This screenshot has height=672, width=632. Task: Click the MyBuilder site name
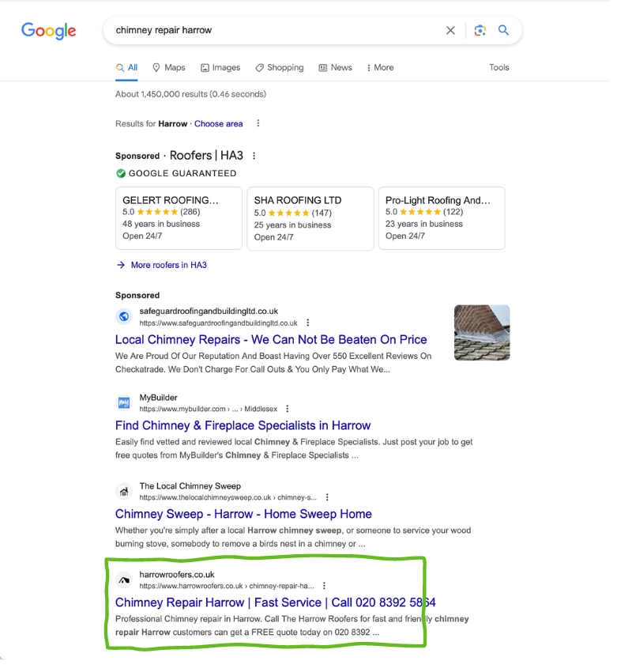tap(159, 398)
